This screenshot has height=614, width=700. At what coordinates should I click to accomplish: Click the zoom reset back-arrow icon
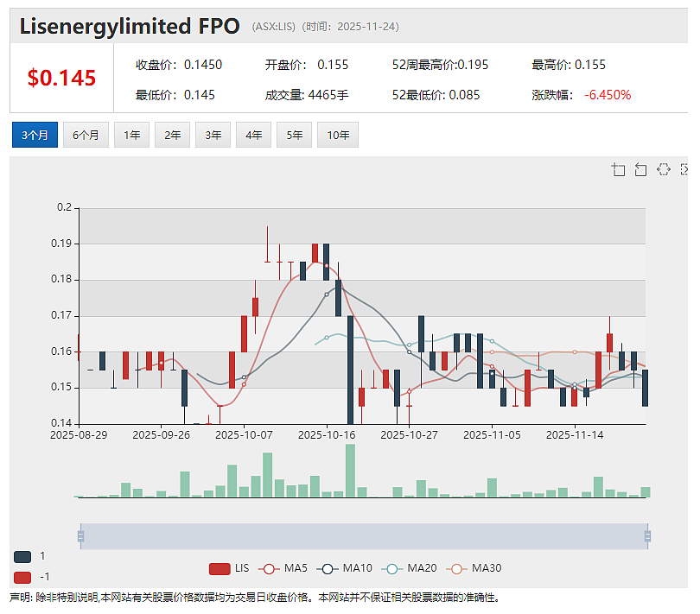click(640, 169)
